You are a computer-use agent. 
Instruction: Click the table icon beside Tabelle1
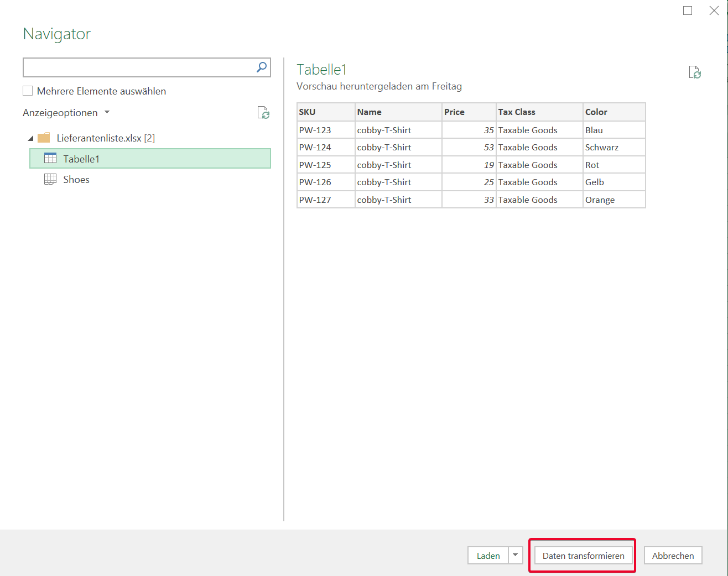coord(50,158)
